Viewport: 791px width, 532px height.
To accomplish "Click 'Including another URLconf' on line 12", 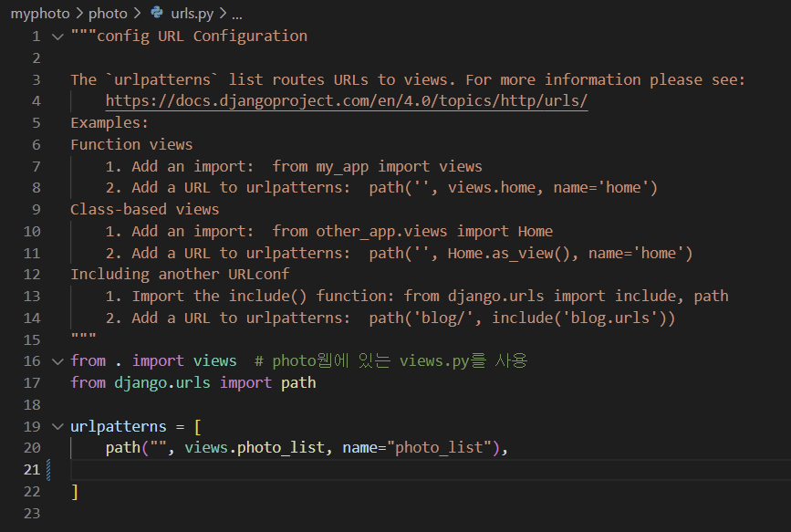I will (x=180, y=274).
